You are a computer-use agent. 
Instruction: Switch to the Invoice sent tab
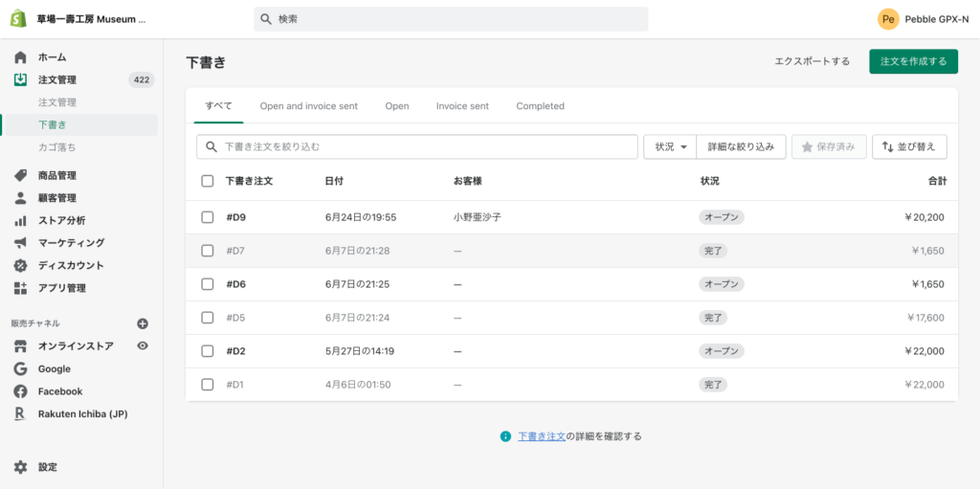pyautogui.click(x=462, y=106)
